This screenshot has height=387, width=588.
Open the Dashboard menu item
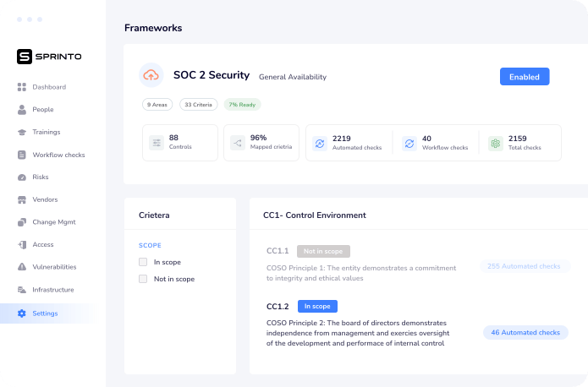49,87
